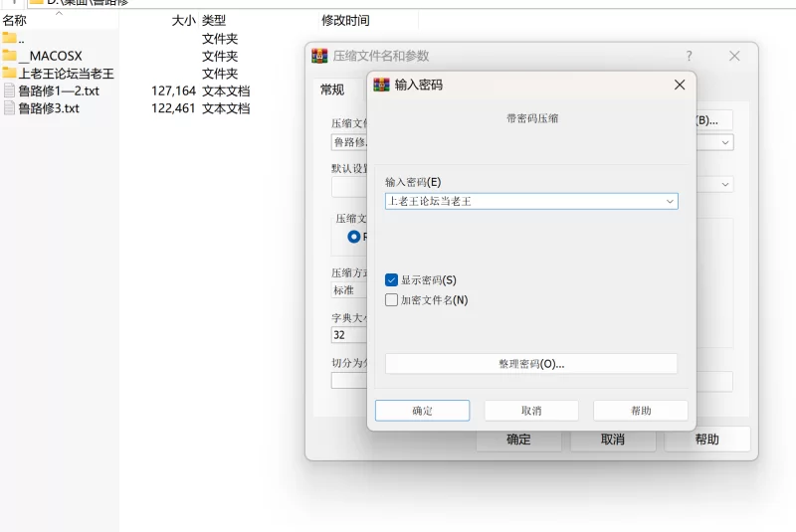Click 取消 in the 输入密码 dialog
Image resolution: width=796 pixels, height=532 pixels.
[531, 411]
